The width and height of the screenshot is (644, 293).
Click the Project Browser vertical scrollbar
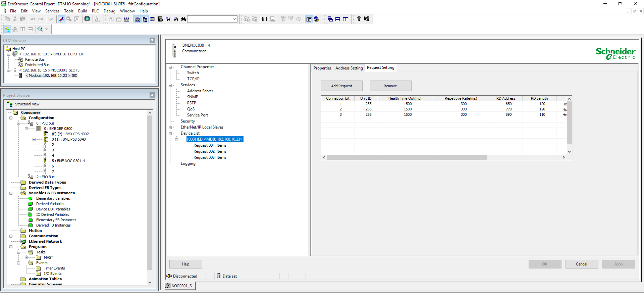tap(150, 192)
